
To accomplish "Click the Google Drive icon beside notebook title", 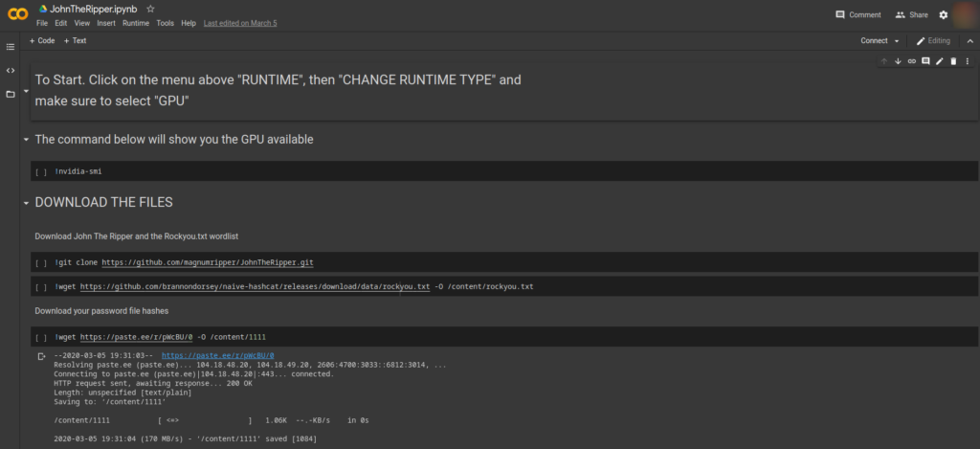I will pos(43,9).
